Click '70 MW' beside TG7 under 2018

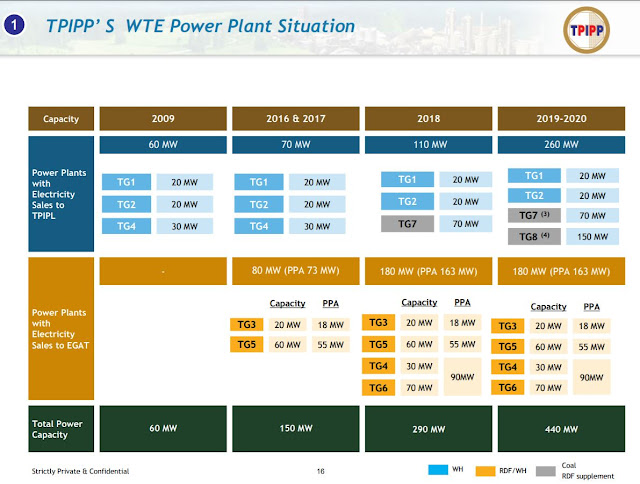pos(466,224)
